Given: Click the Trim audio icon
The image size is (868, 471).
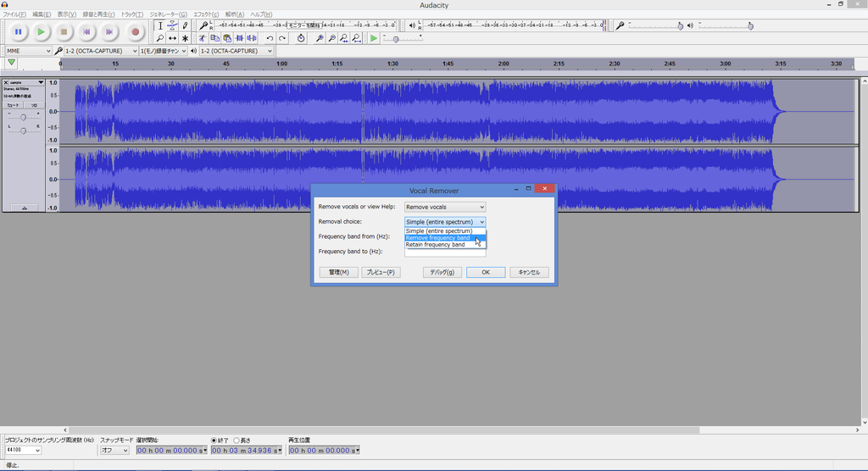Looking at the screenshot, I should click(239, 38).
